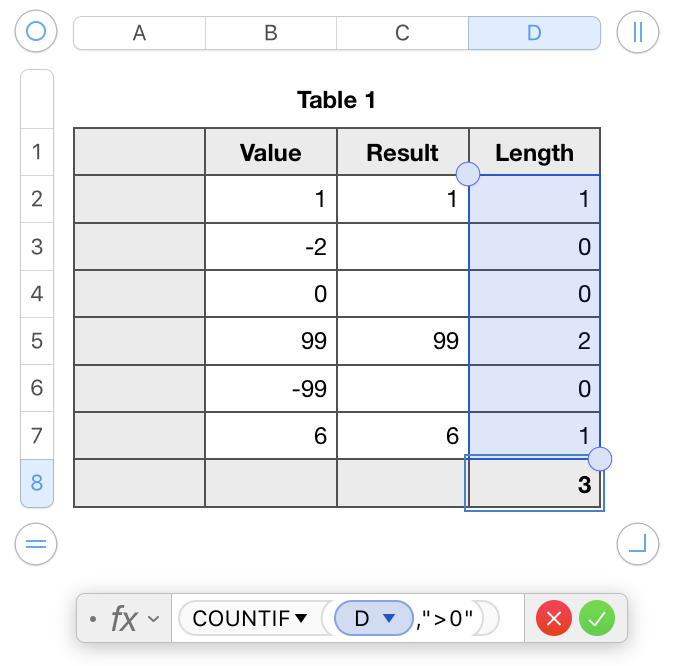Click the Value header cell
This screenshot has height=666, width=682.
click(x=270, y=152)
